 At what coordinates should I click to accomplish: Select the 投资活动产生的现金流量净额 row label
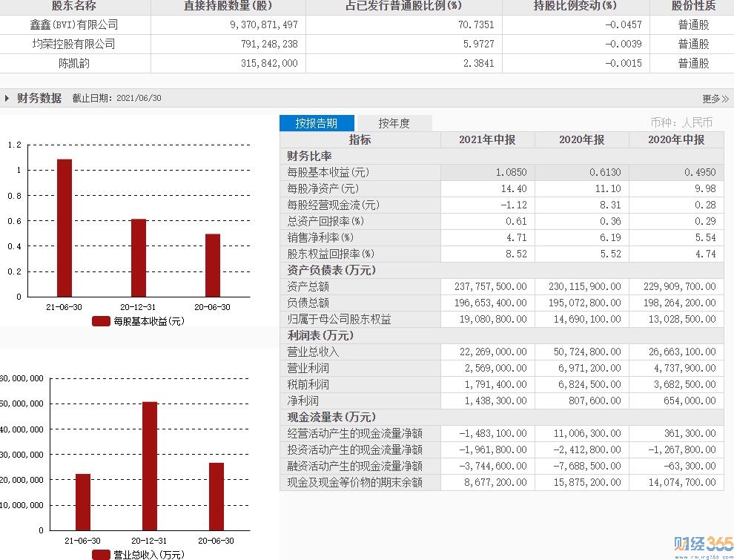[355, 450]
